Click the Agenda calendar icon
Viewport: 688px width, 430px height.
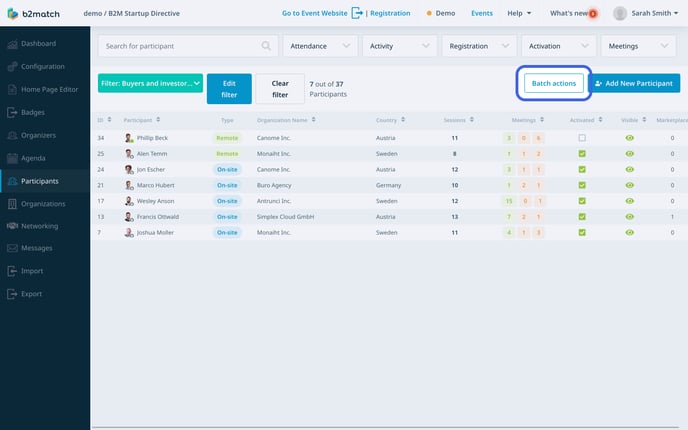[x=12, y=158]
